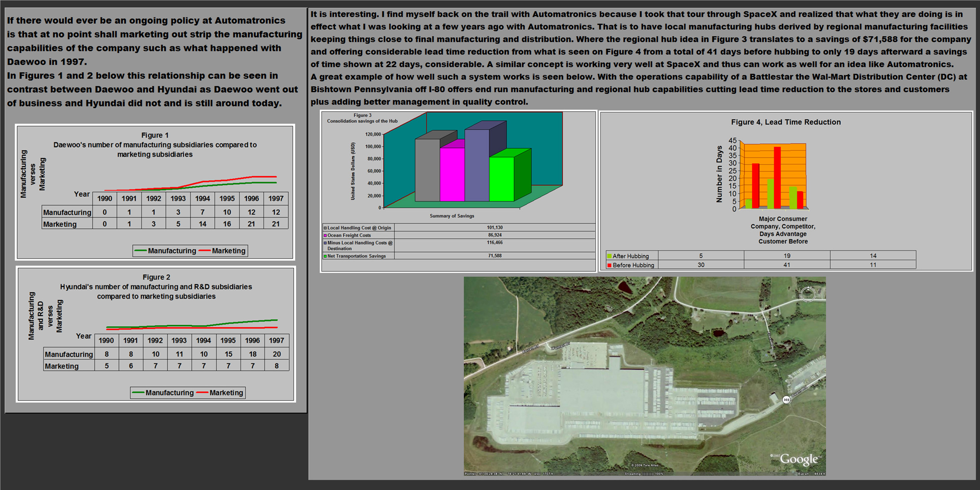Viewport: 980px width, 490px height.
Task: Click the value 11 in Before Hubbing row
Action: (873, 265)
